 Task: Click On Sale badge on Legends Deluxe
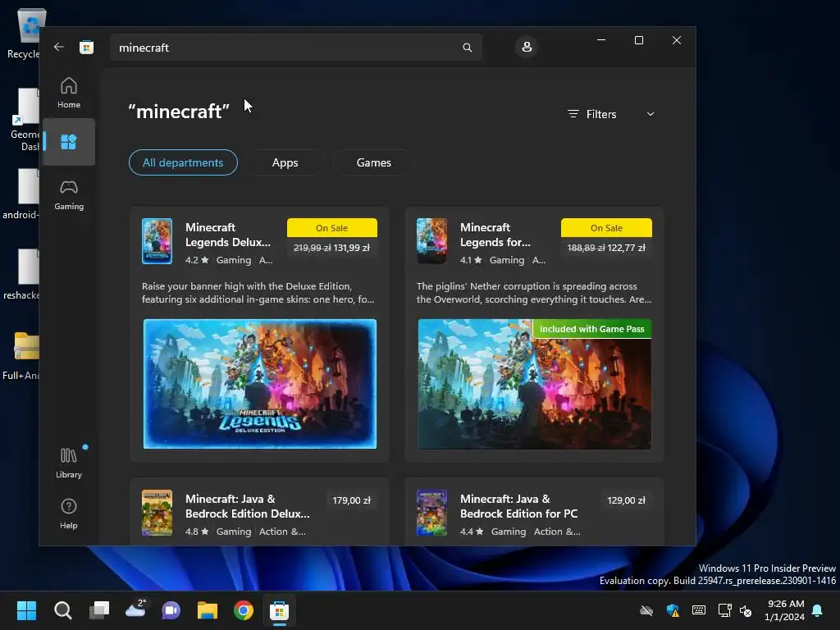(x=332, y=228)
